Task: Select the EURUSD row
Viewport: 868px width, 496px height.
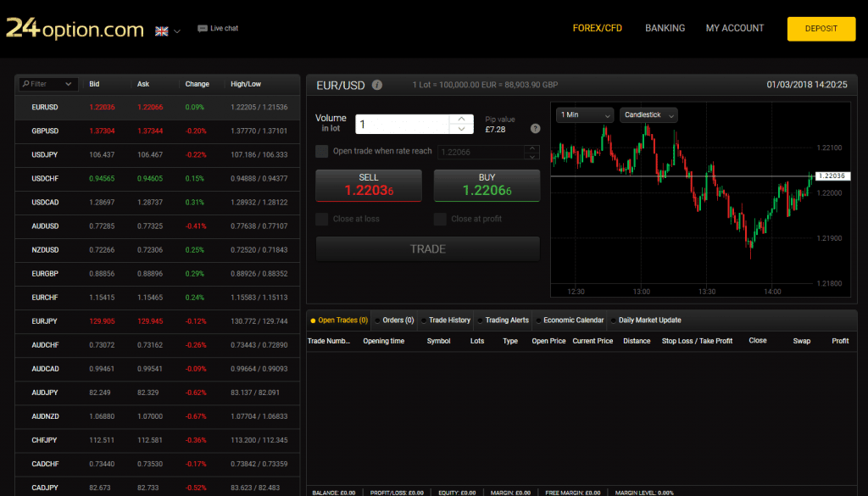Action: tap(157, 108)
